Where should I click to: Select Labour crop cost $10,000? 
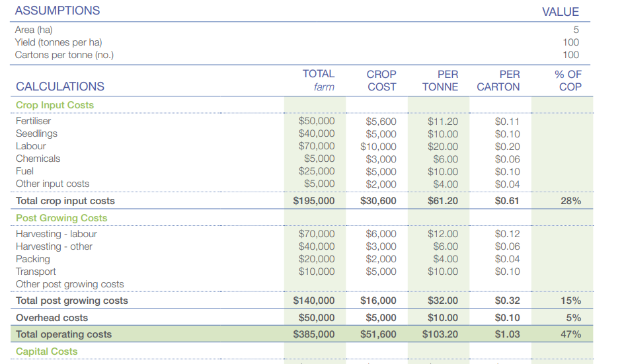[378, 147]
